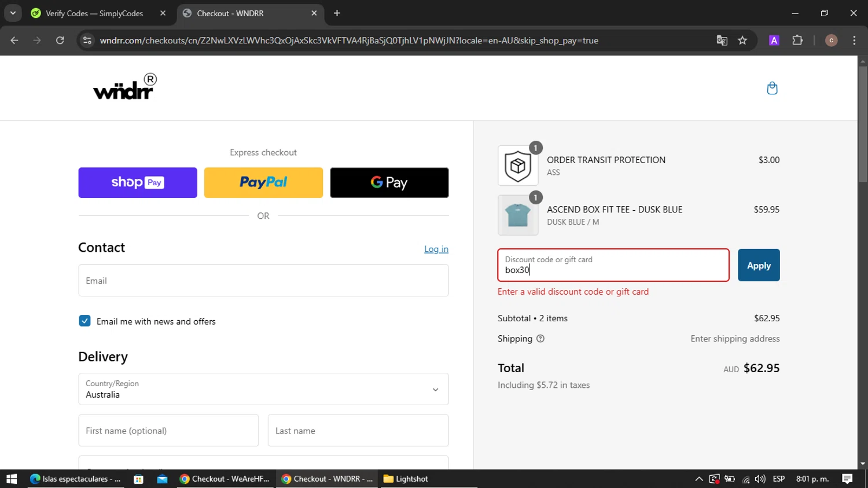The image size is (868, 488).
Task: Click the discount code input box
Action: click(x=613, y=265)
